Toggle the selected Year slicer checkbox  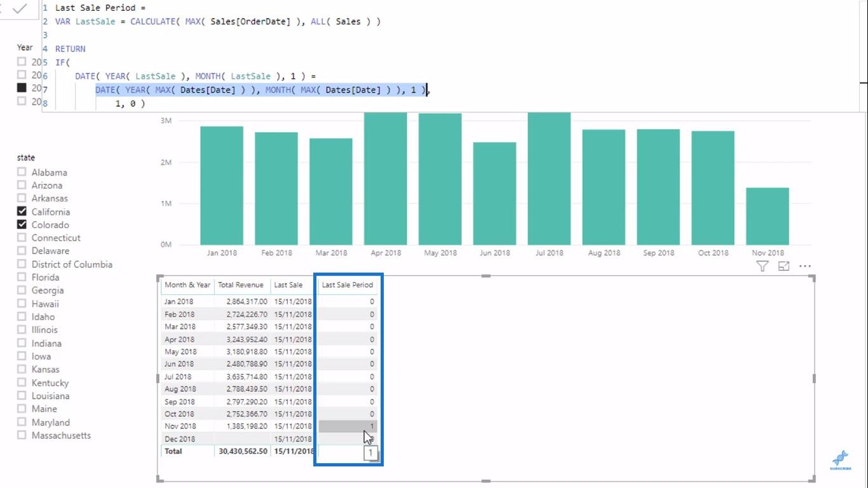22,88
